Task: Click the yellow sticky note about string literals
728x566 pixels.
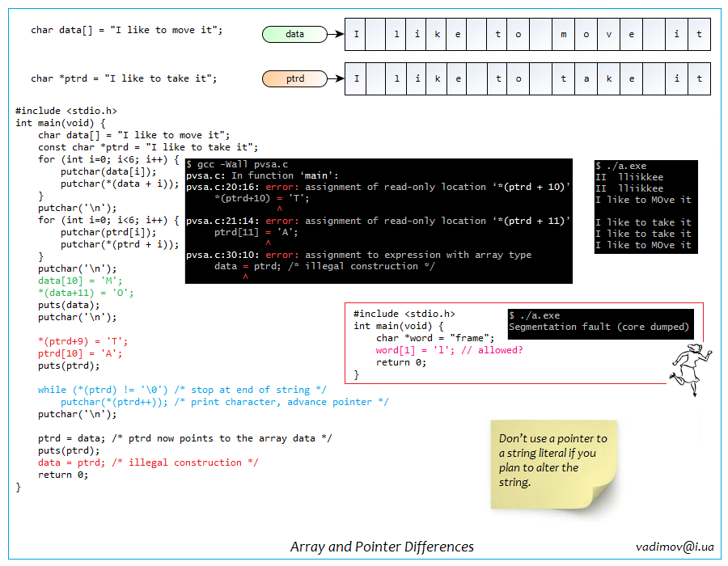Action: (x=554, y=465)
